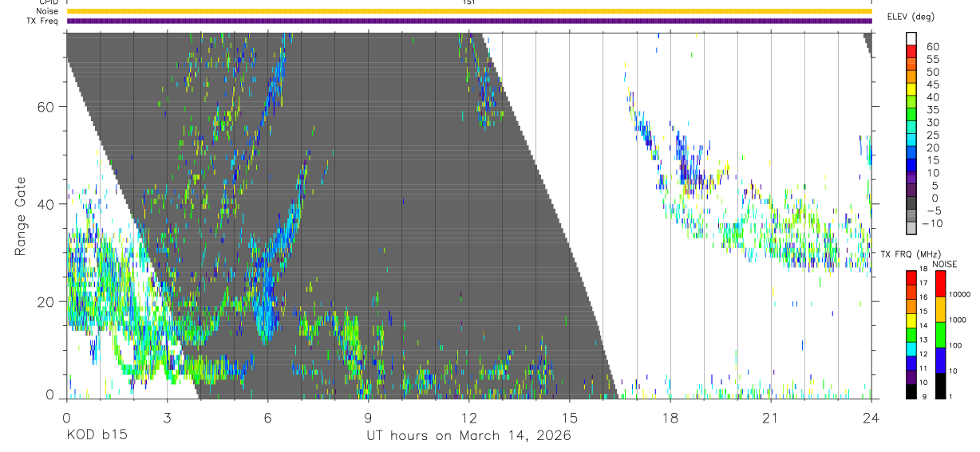Click the Noise row label at top left
The image size is (980, 452).
tap(47, 11)
